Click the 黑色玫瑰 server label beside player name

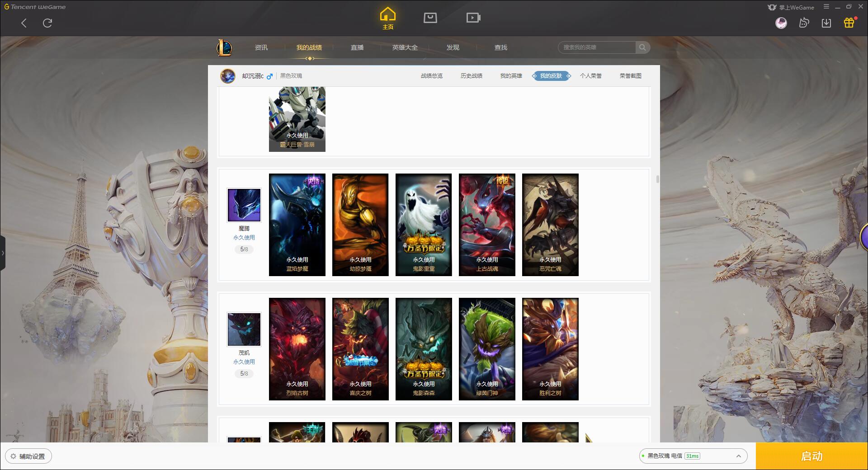pyautogui.click(x=291, y=76)
